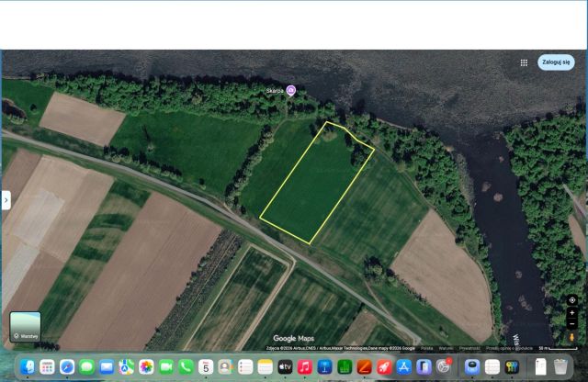588x382 pixels.
Task: Click the Skarpa place label
Action: tap(275, 91)
